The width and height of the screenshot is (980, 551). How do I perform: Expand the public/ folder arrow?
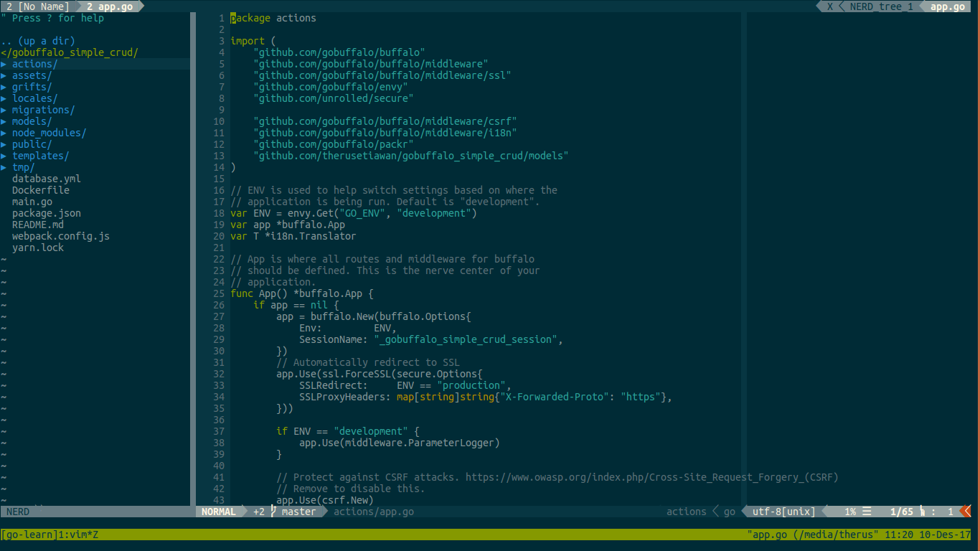[4, 144]
